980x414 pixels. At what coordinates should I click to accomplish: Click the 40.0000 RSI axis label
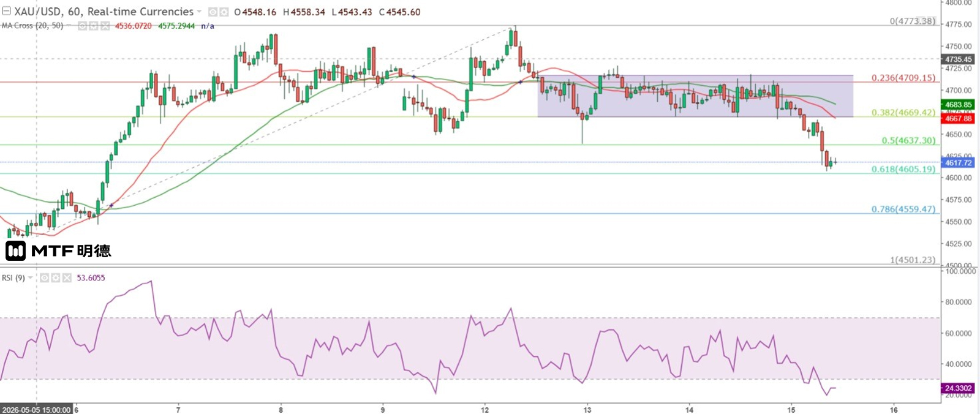coord(959,364)
